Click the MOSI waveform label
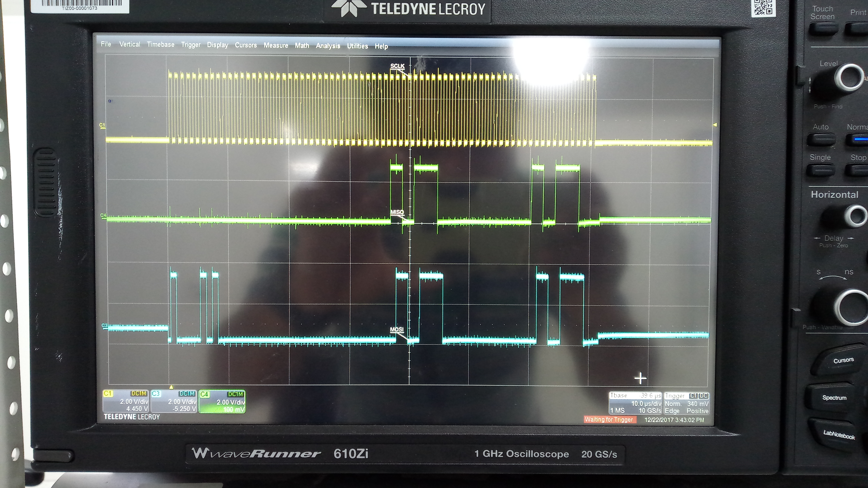This screenshot has height=488, width=868. pos(397,329)
